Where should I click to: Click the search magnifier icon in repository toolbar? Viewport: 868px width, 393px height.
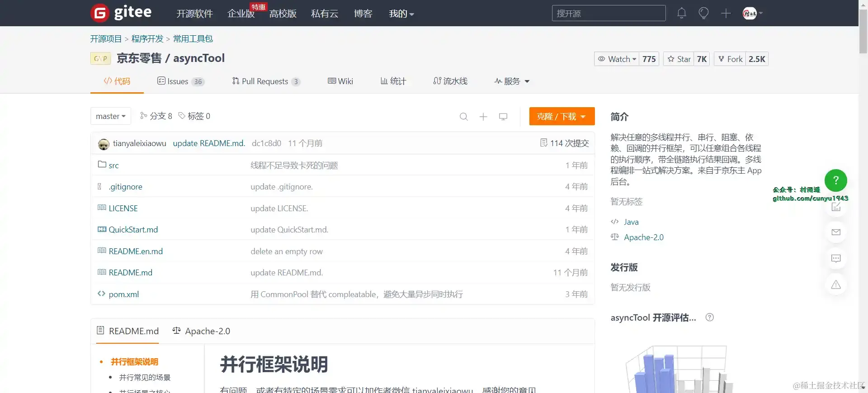(x=463, y=117)
